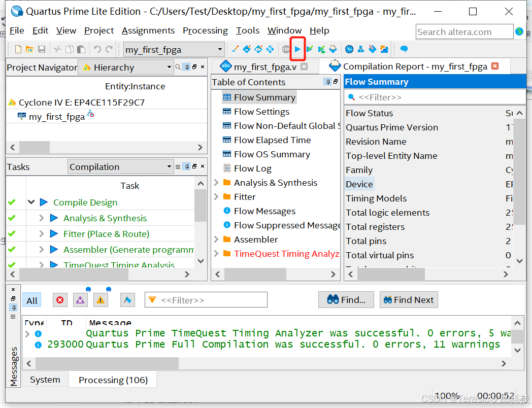Open the Chip Planner toolbar icon

(270, 50)
